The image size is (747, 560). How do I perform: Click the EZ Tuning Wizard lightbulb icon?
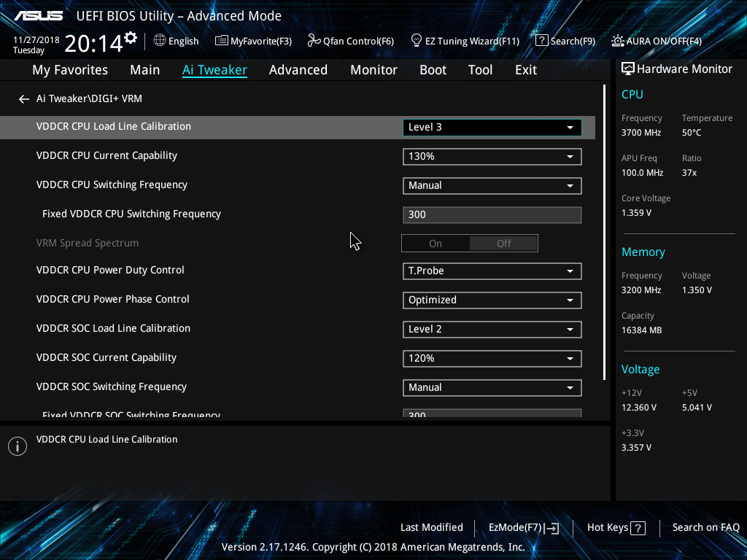[x=417, y=41]
